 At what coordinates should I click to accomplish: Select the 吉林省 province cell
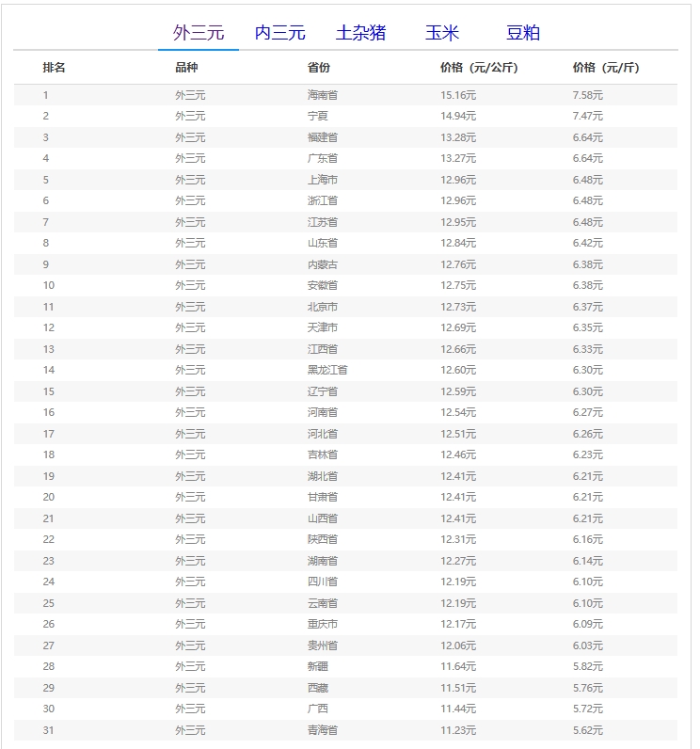tap(323, 454)
